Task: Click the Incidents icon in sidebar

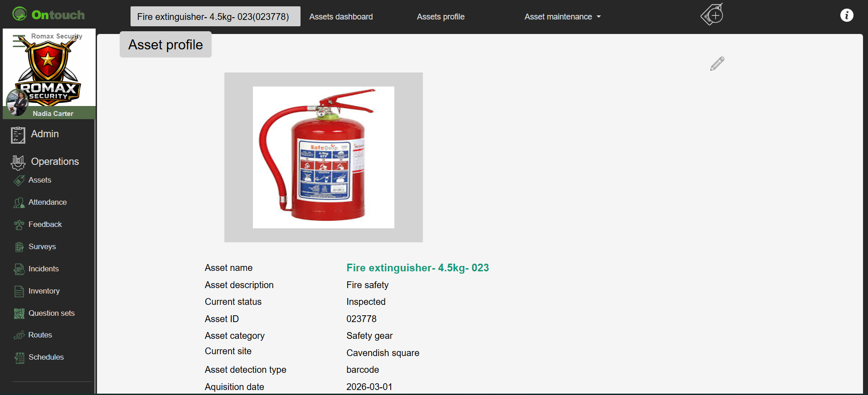Action: point(19,269)
